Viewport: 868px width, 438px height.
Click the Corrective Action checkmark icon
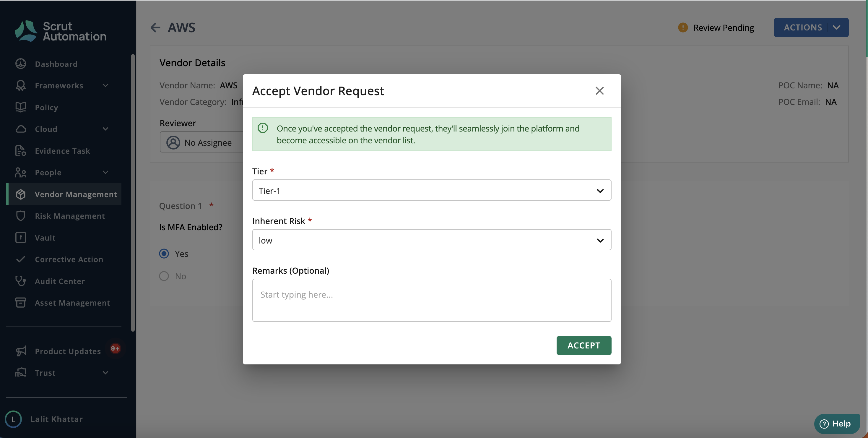click(21, 259)
